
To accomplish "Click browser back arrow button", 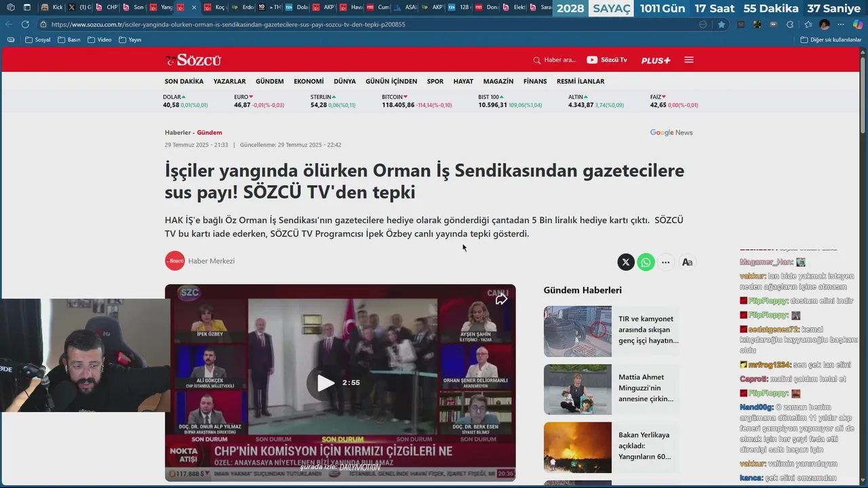I will pos(9,24).
